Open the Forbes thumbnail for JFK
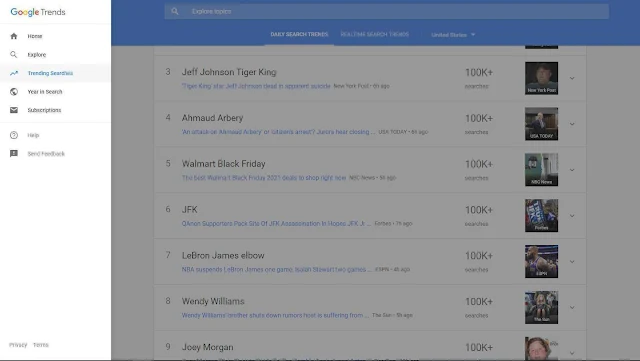This screenshot has height=361, width=640. pos(541,216)
